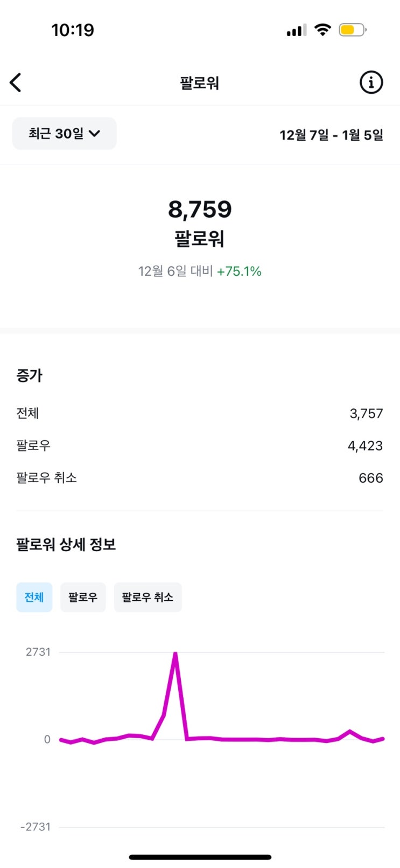
Task: Tap the 666 unfollow count value
Action: point(370,478)
